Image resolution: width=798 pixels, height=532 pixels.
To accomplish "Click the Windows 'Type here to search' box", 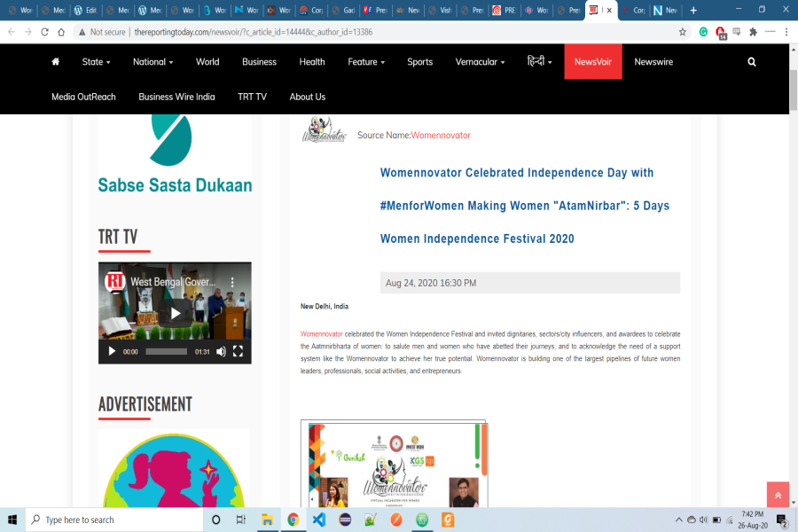I will coord(114,520).
